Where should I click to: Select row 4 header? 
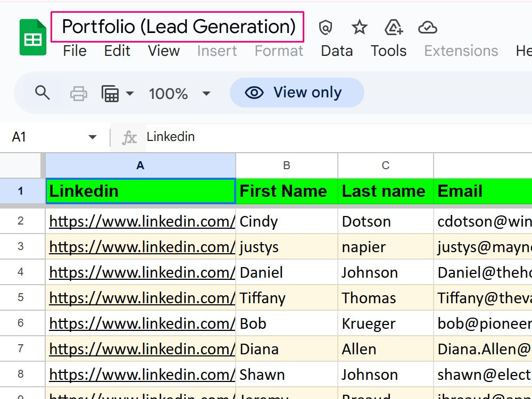click(20, 272)
